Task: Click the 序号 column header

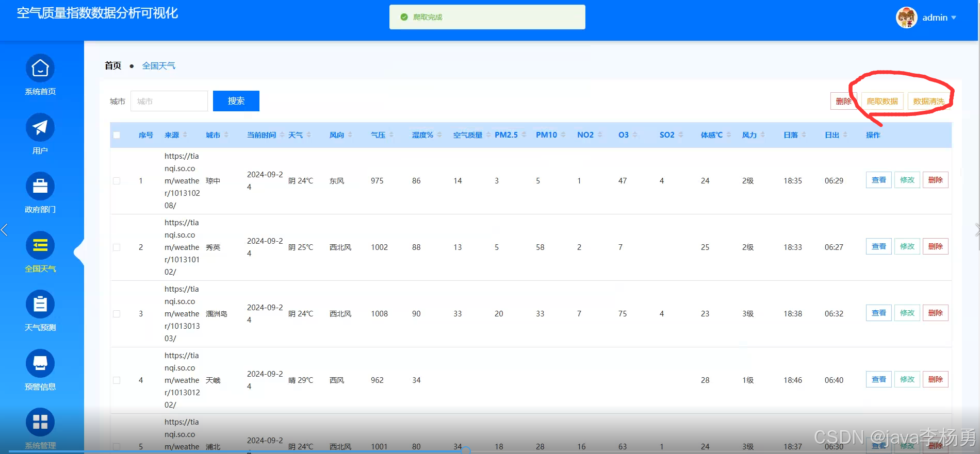Action: click(x=146, y=135)
